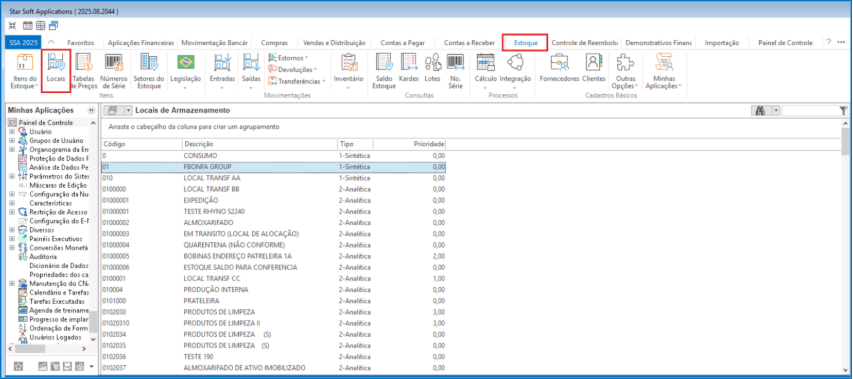Screen dimensions: 853x379
Task: Open dropdown arrow next to binoculars
Action: pyautogui.click(x=776, y=110)
